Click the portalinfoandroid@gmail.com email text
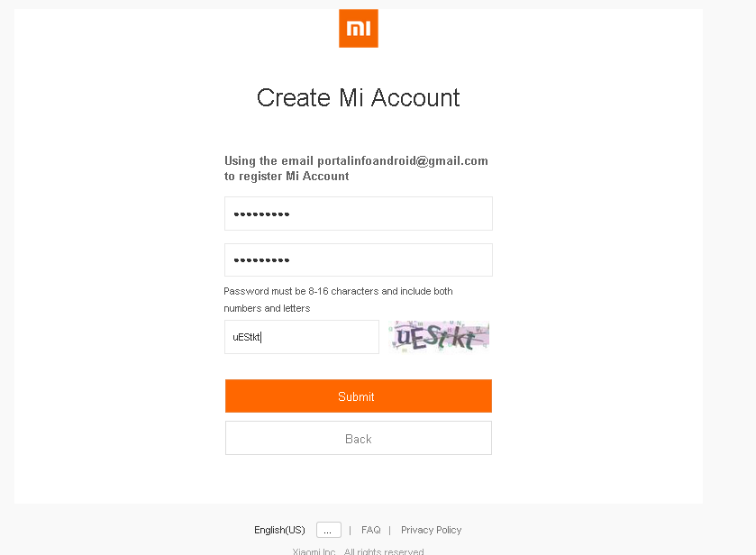 point(402,161)
